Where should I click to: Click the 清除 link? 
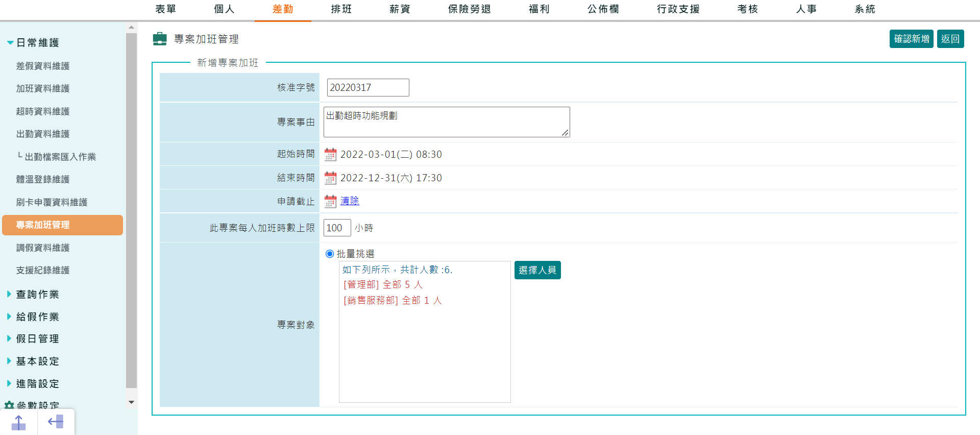coord(350,201)
